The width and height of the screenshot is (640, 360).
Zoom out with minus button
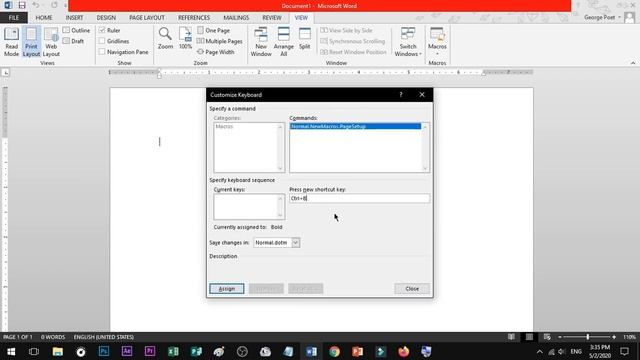560,337
